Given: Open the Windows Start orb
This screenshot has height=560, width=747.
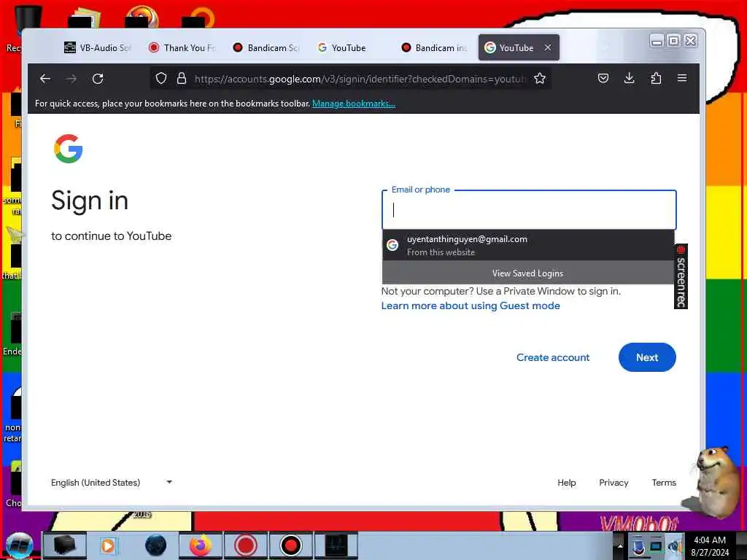Looking at the screenshot, I should 19,545.
